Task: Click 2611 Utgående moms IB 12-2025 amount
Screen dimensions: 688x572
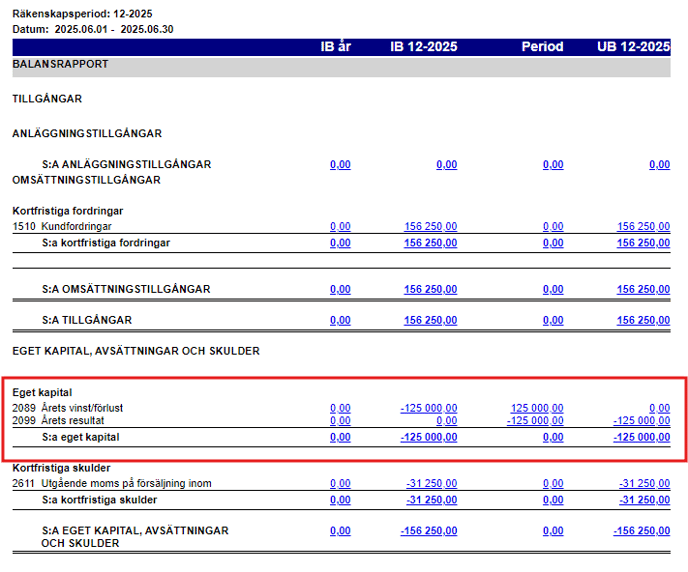Action: (x=432, y=484)
